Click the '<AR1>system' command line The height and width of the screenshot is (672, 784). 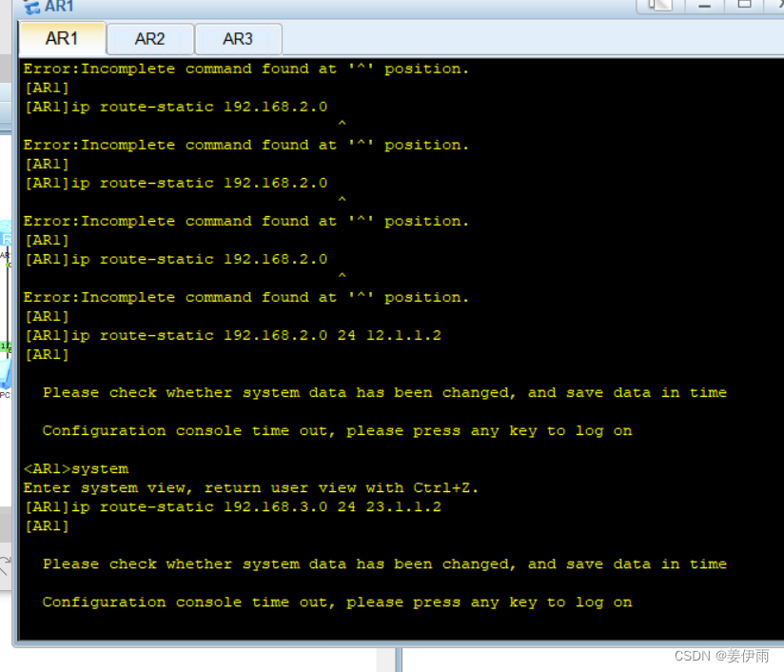[x=76, y=469]
